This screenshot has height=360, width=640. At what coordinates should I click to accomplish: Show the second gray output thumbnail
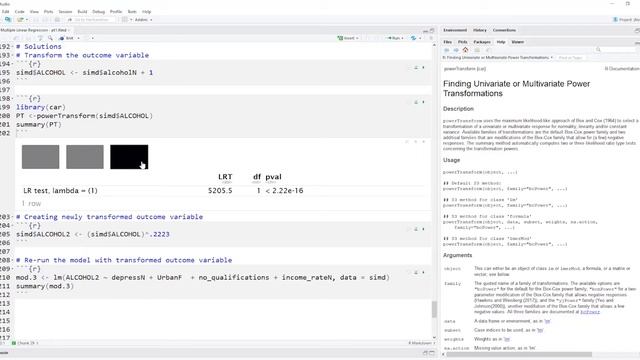coord(85,157)
